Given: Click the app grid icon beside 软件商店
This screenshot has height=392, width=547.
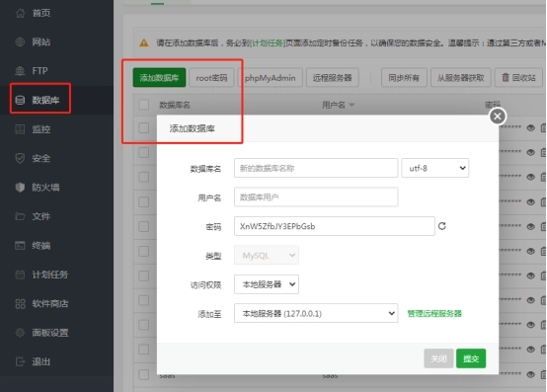Looking at the screenshot, I should 20,304.
